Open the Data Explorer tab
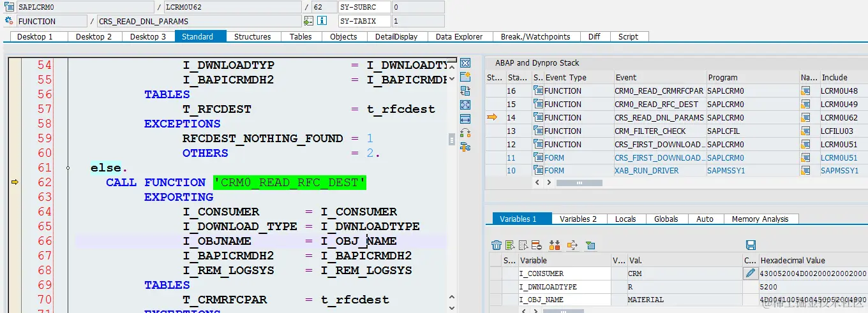This screenshot has height=313, width=868. tap(459, 36)
